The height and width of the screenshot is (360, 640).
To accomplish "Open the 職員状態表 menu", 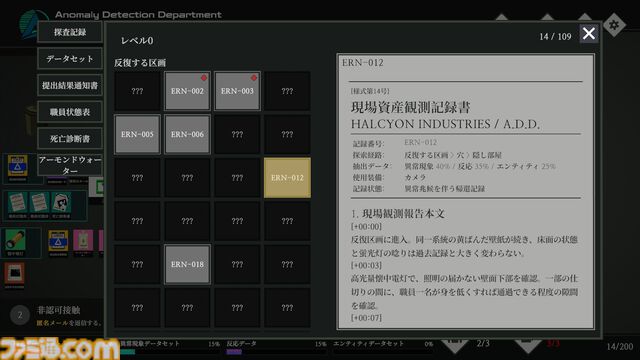I will (x=70, y=112).
